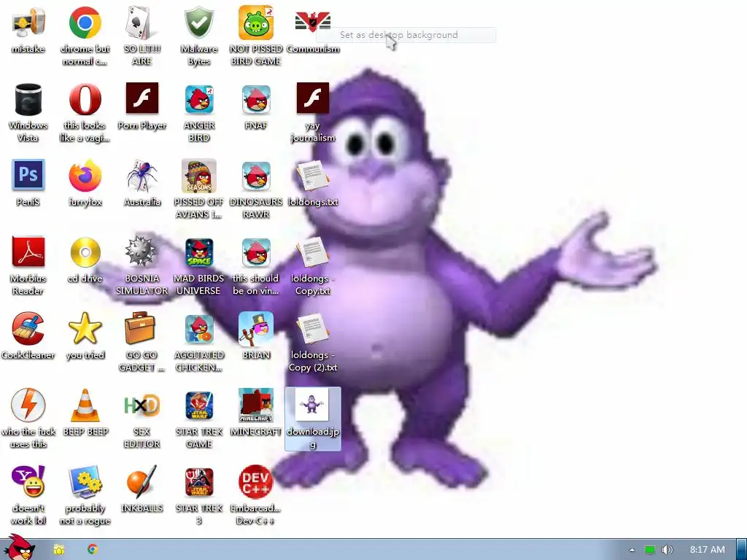Open the green battery tray icon
The image size is (747, 560).
coord(650,550)
